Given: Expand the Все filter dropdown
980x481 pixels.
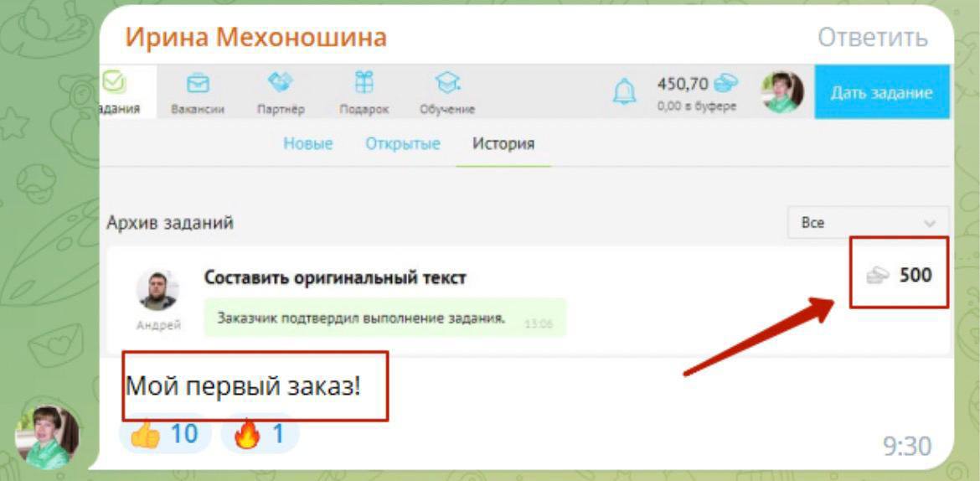Looking at the screenshot, I should pyautogui.click(x=868, y=223).
